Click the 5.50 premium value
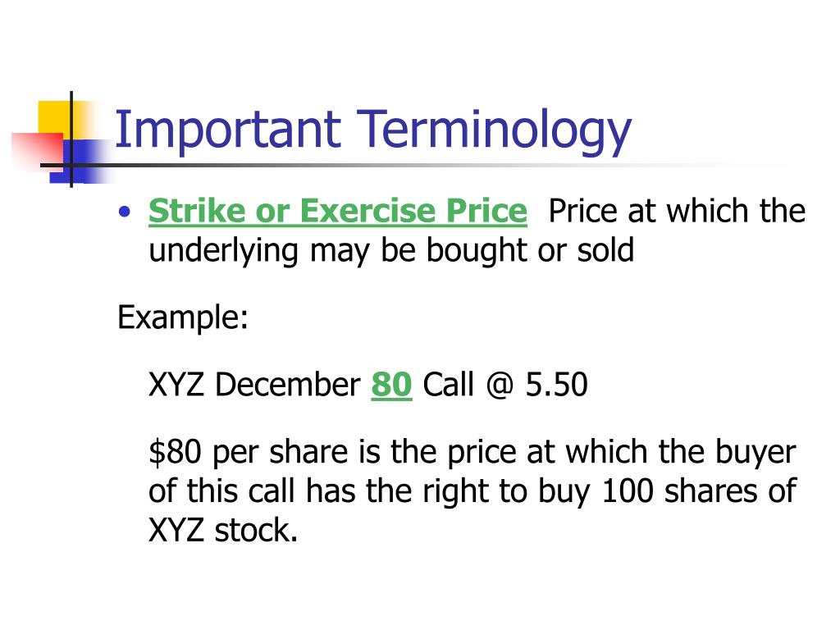Screen dimensions: 840x630 pos(556,384)
